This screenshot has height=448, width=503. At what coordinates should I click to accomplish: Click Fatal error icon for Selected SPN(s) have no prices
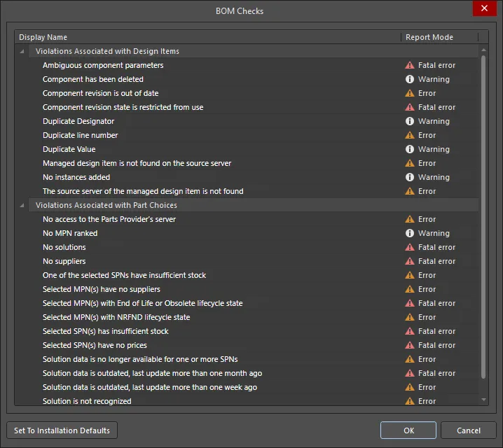[x=409, y=345]
